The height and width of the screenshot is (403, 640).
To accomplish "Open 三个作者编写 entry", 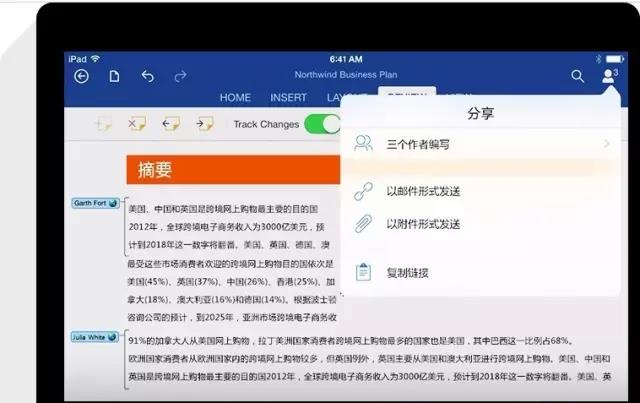I will pos(480,144).
